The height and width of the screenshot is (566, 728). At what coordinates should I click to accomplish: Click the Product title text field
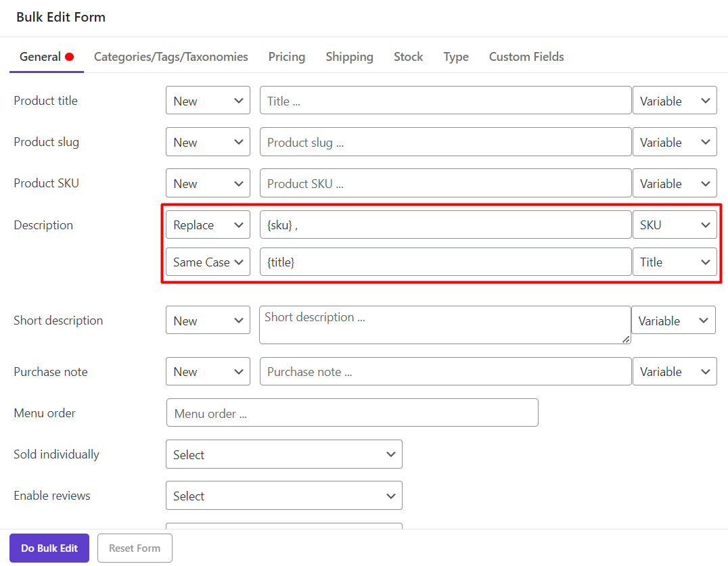click(x=445, y=101)
